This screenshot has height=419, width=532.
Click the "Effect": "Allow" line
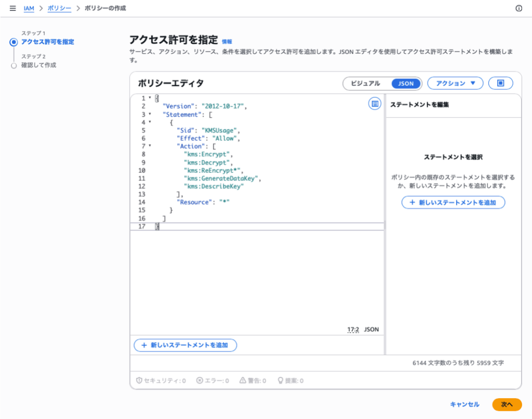[208, 138]
